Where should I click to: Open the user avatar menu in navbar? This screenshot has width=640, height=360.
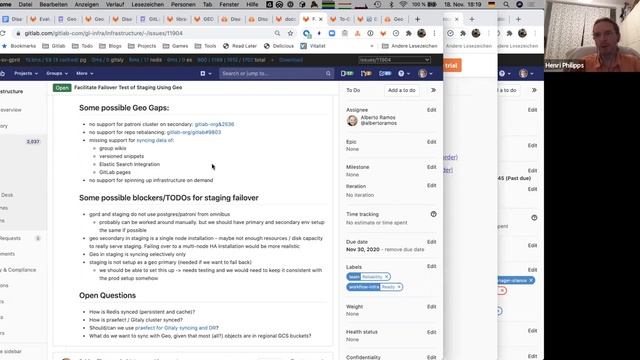(425, 73)
